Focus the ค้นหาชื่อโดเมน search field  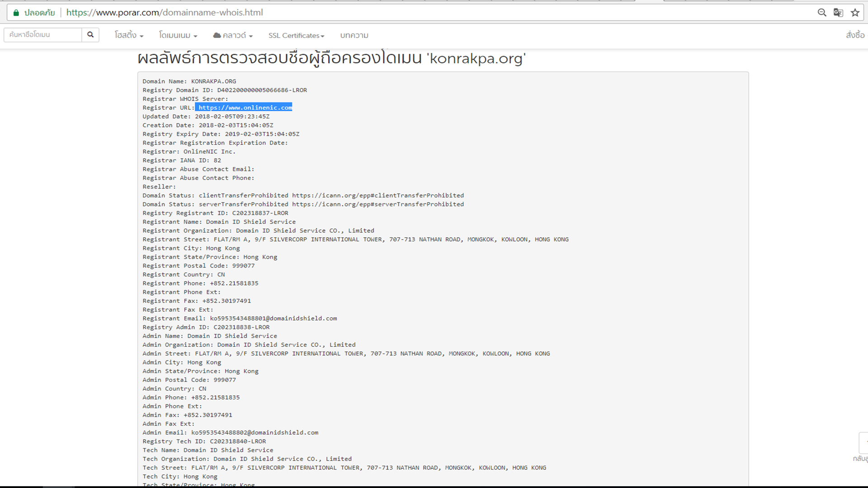pos(42,35)
